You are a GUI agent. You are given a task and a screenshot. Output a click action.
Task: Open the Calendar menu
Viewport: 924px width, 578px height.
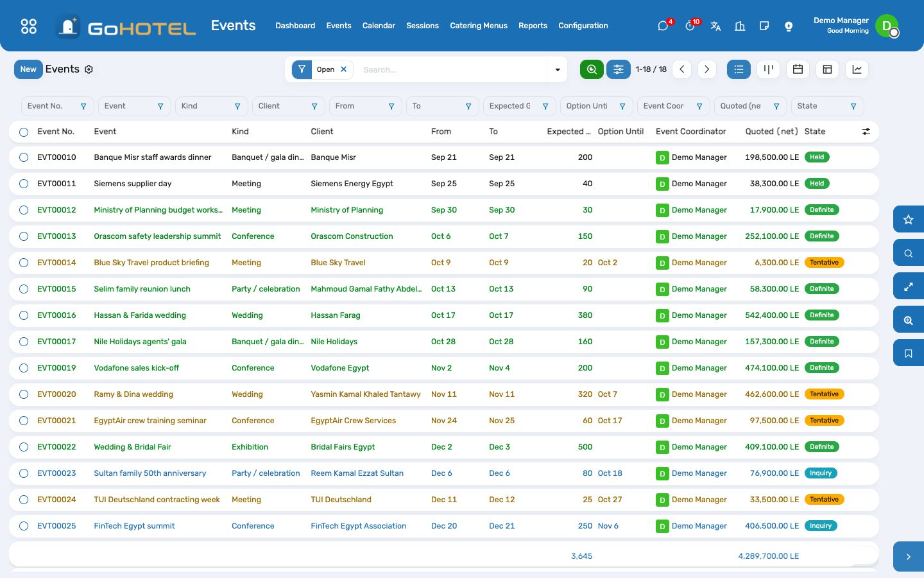pyautogui.click(x=379, y=26)
